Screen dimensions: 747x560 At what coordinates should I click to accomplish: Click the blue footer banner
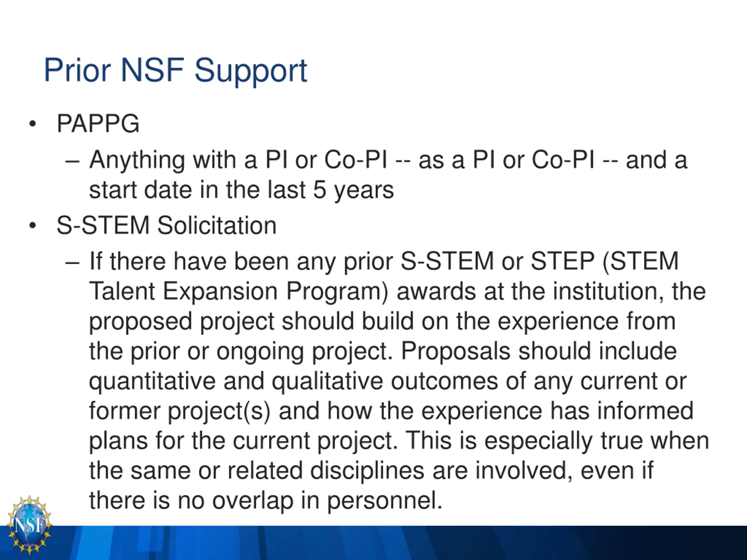pyautogui.click(x=373, y=542)
